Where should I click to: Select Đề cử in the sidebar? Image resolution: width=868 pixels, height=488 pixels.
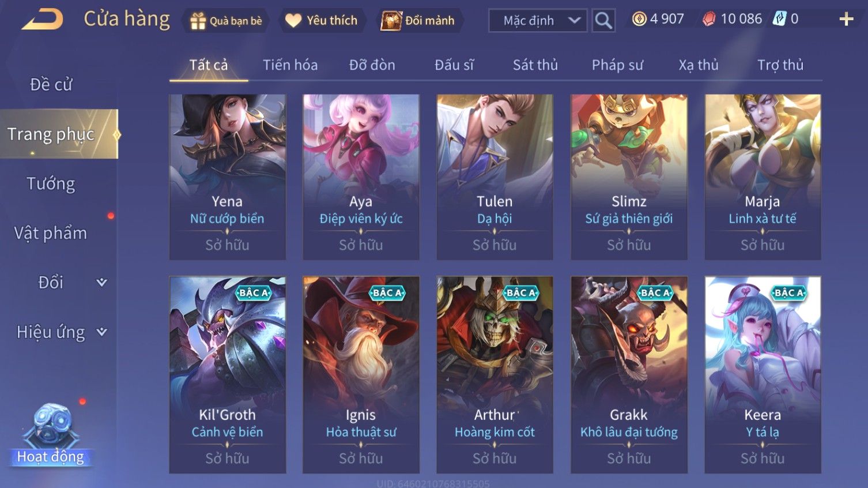[51, 84]
